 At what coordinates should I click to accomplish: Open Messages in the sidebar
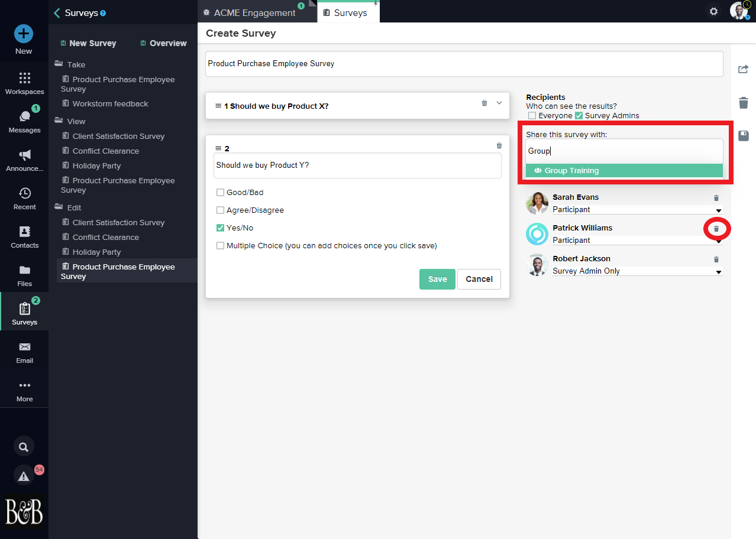tap(24, 116)
